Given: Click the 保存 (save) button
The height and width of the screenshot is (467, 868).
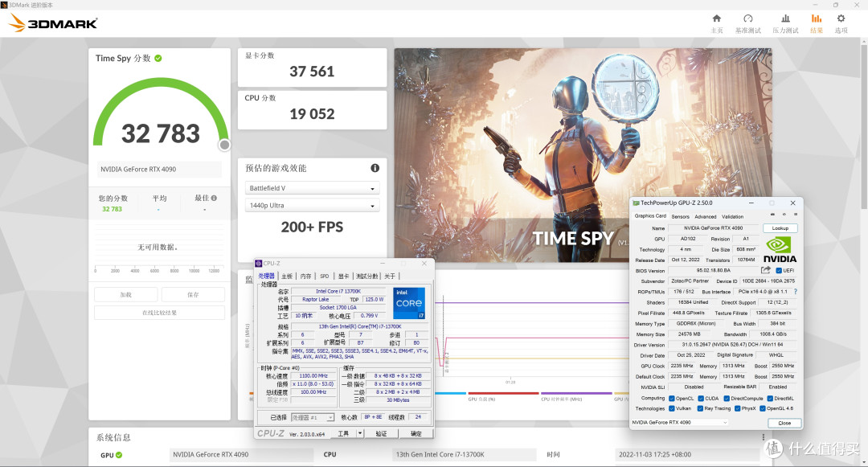Looking at the screenshot, I should click(x=193, y=294).
